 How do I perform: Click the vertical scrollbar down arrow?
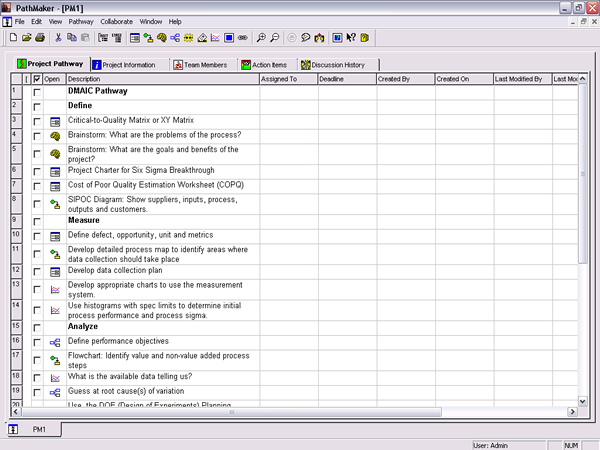[582, 401]
